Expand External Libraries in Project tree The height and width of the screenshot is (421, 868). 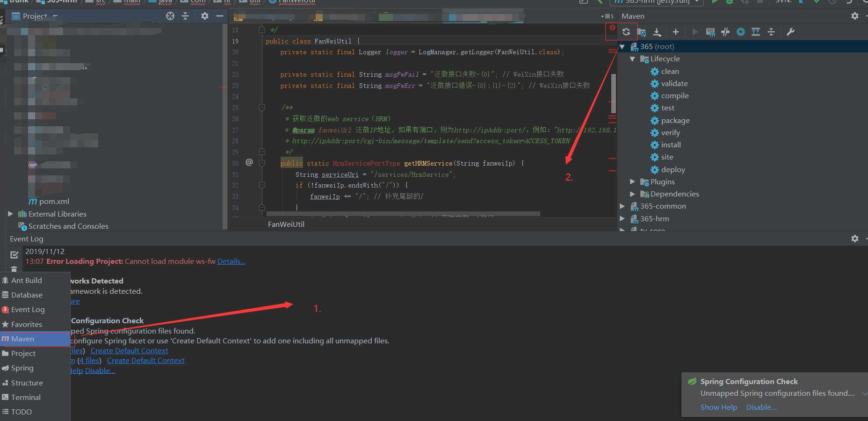[10, 214]
